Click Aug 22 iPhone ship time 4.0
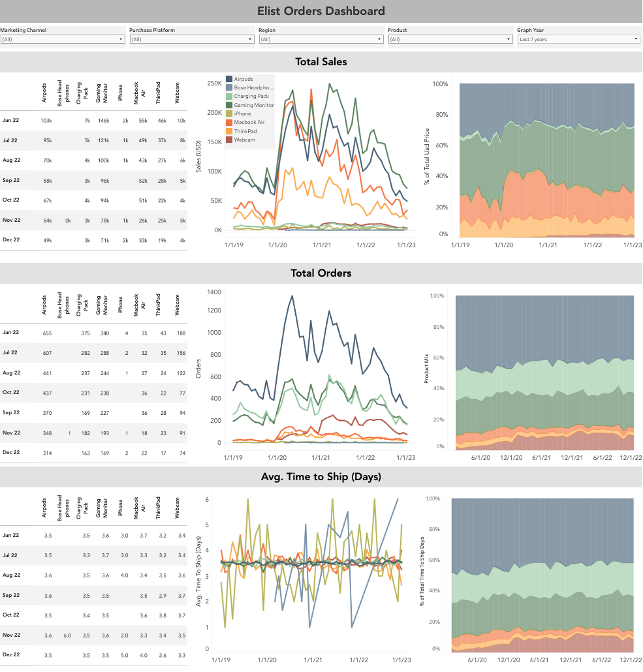Viewport: 643px width, 672px height. tap(125, 575)
